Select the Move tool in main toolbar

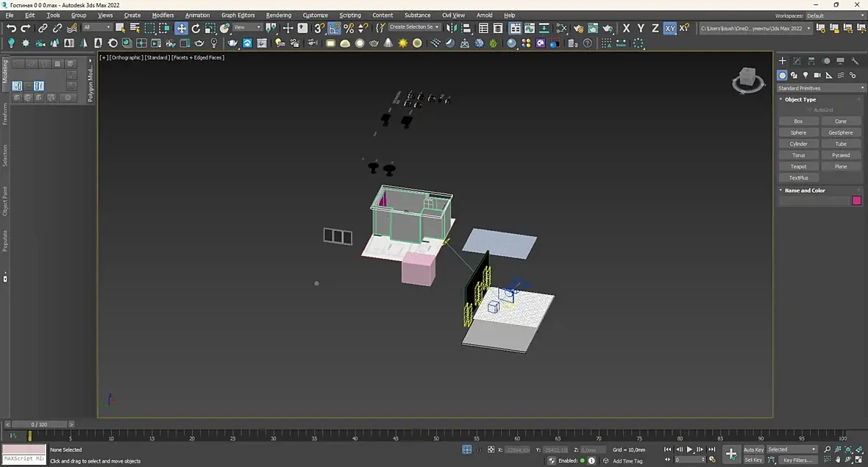181,28
